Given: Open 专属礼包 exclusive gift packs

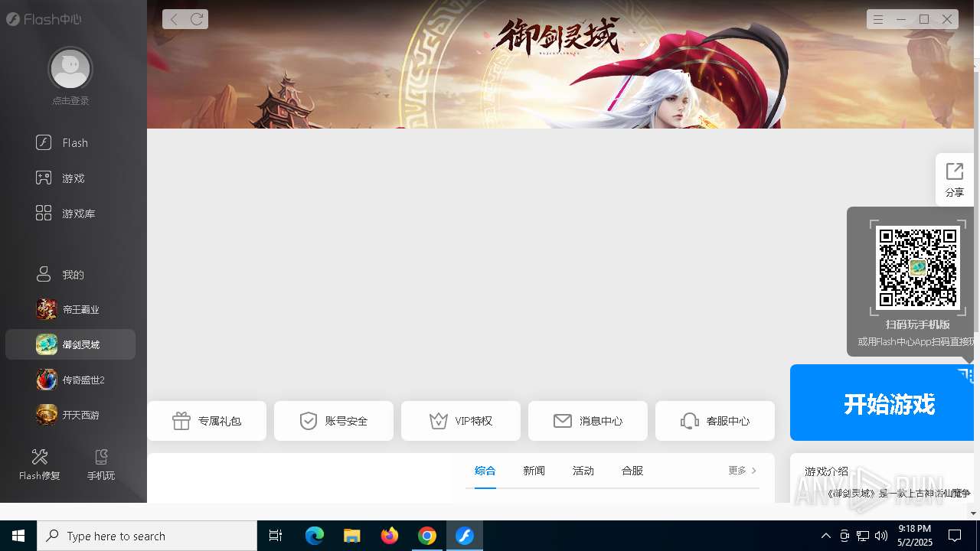Looking at the screenshot, I should 207,421.
